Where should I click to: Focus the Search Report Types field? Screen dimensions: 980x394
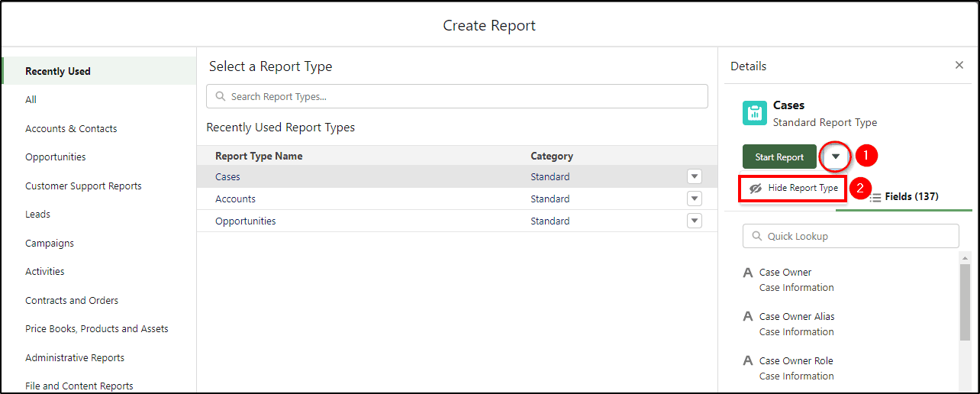[457, 97]
